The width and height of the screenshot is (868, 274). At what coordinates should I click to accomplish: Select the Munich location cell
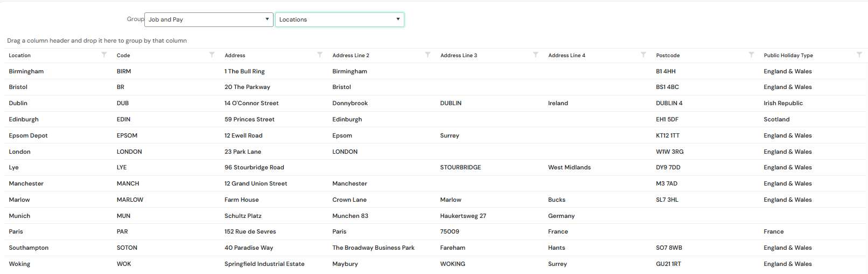tap(20, 216)
